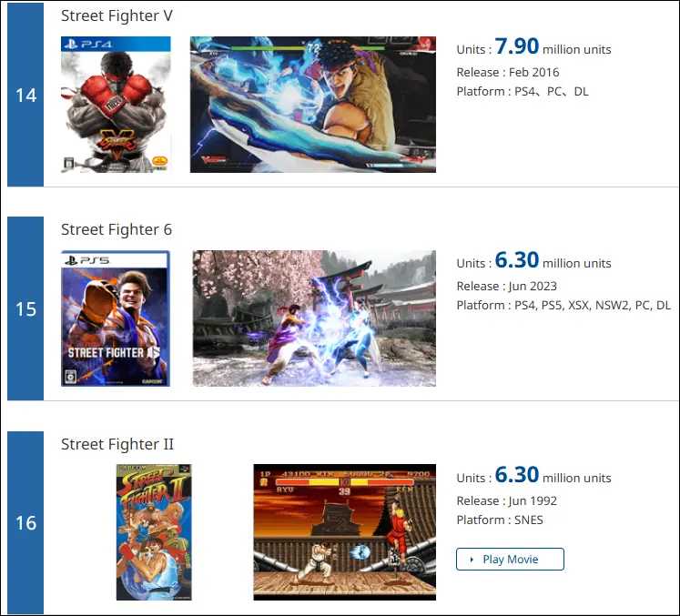Viewport: 680px width, 616px height.
Task: Open the Street Fighter II Ryu vs Ken screenshot
Action: coord(345,532)
